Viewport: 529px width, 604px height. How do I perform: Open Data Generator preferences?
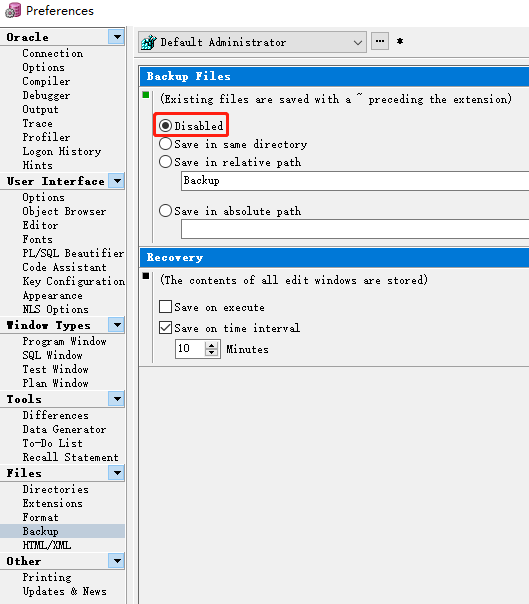(64, 429)
